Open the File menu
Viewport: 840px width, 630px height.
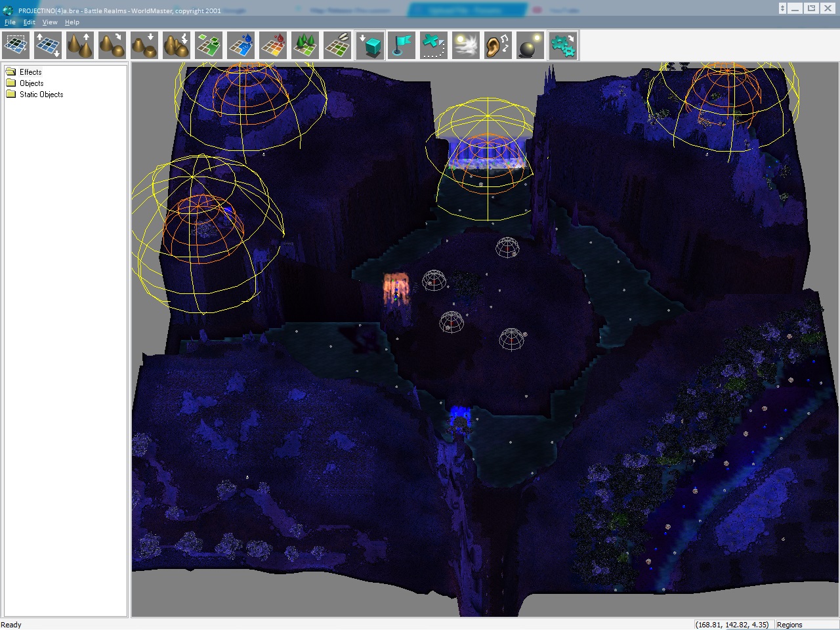(10, 22)
